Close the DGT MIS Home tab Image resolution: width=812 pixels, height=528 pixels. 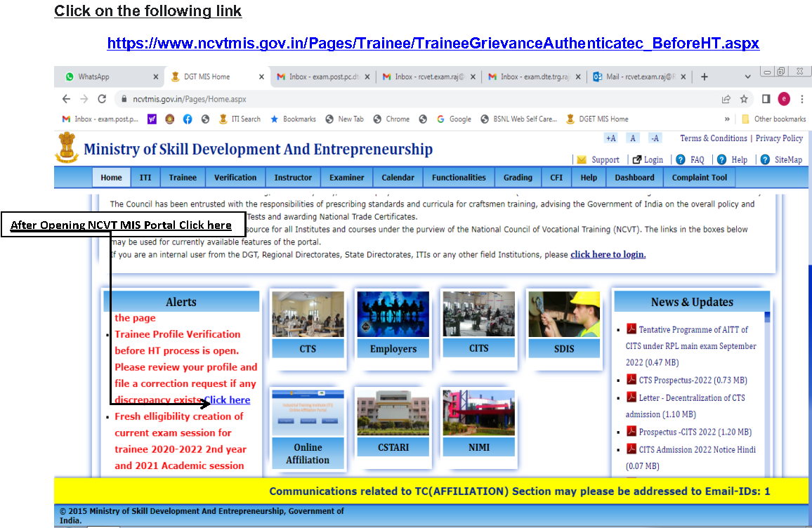click(261, 77)
